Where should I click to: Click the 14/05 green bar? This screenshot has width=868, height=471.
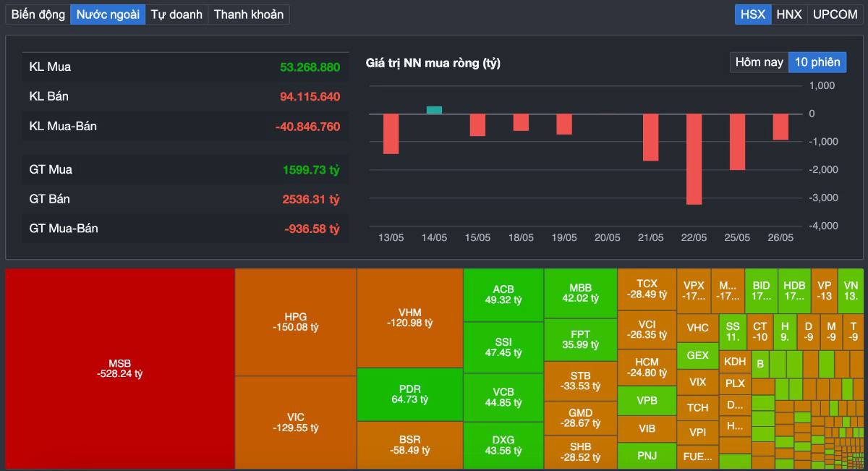click(434, 110)
